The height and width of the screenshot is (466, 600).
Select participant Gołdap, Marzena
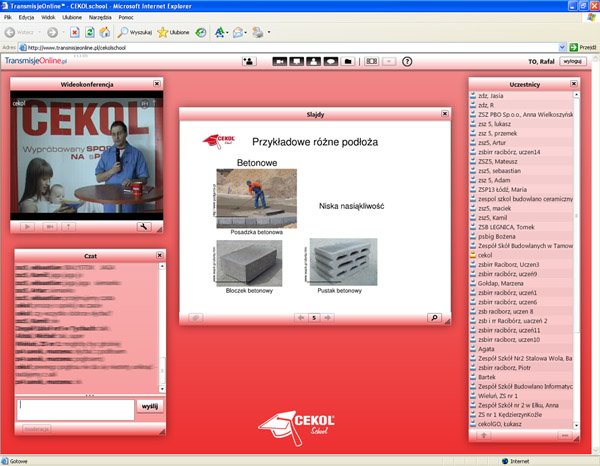point(521,284)
